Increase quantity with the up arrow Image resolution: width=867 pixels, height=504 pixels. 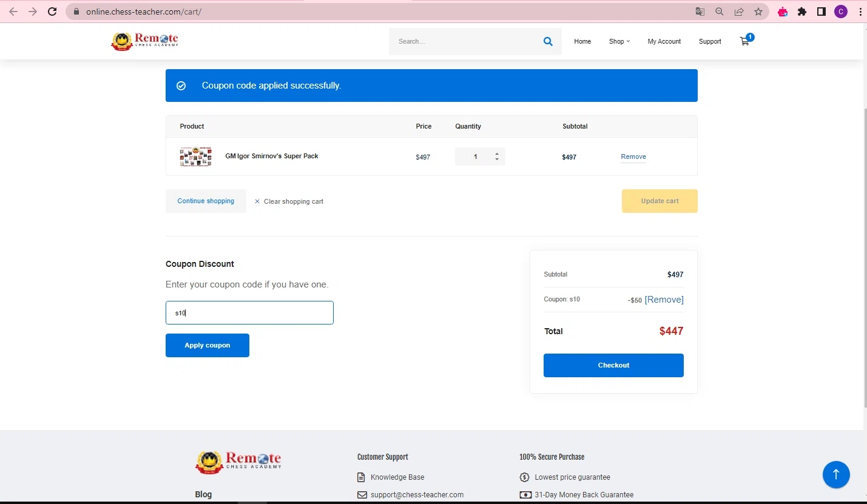497,153
